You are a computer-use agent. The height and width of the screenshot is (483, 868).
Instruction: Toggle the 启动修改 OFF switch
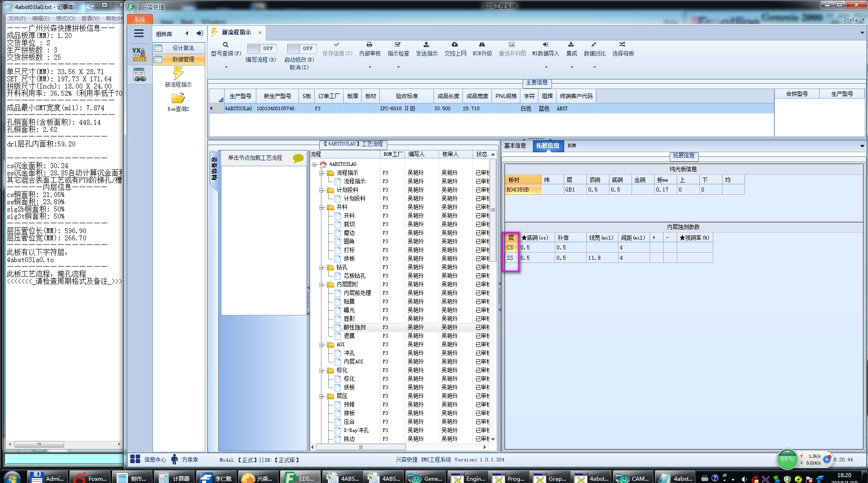click(302, 48)
